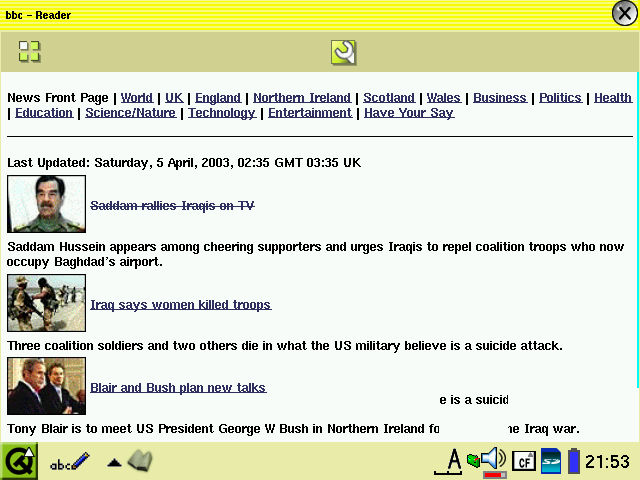This screenshot has width=640, height=480.
Task: Open the library grid view icon
Action: (x=29, y=51)
